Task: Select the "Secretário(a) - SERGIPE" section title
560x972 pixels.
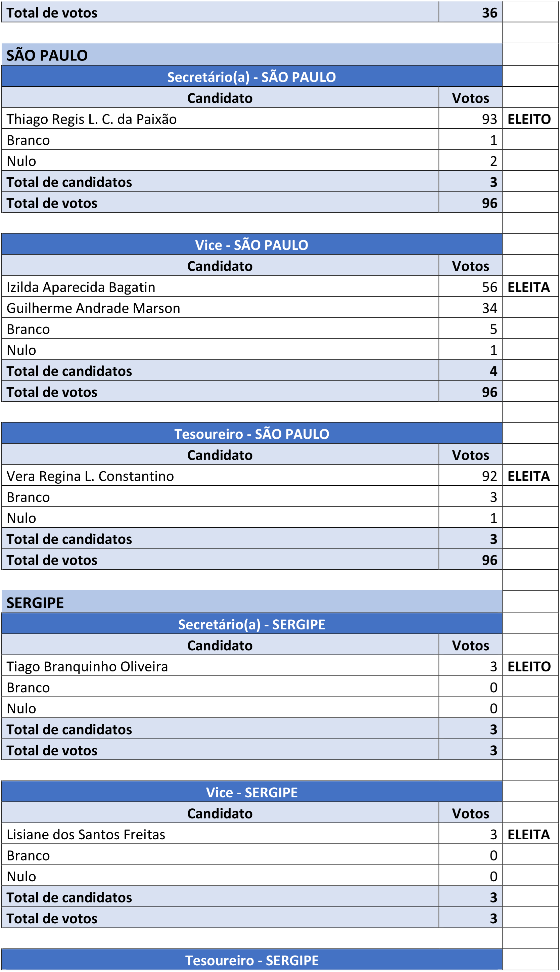Action: point(251,624)
